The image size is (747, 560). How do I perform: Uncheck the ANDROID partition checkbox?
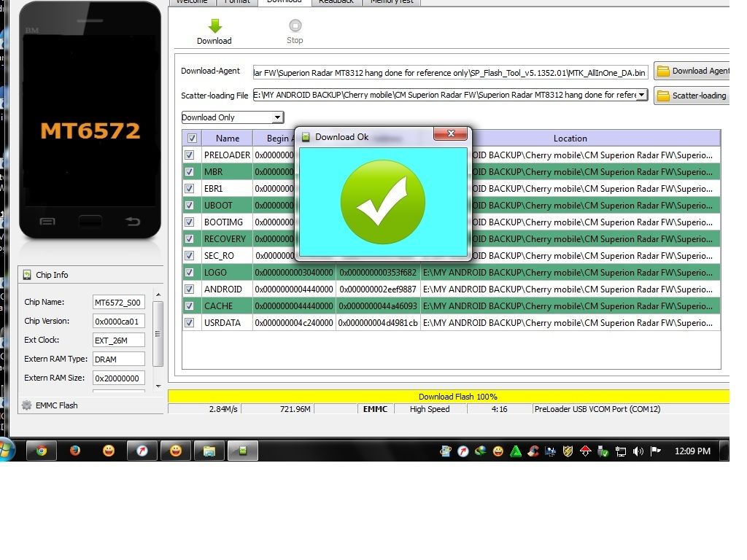point(189,289)
